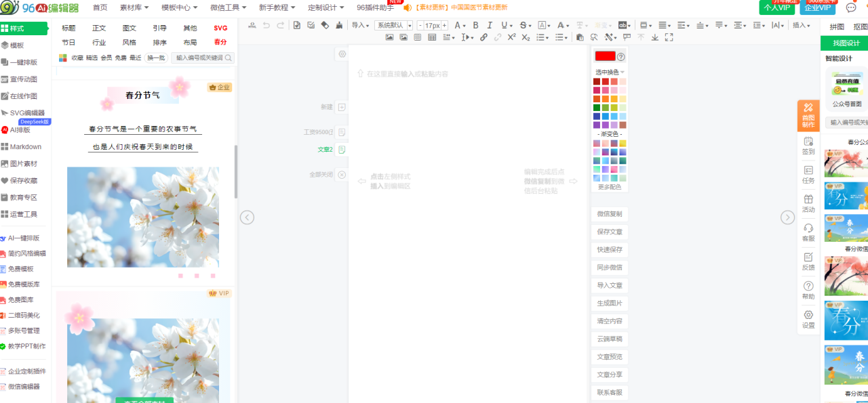868x403 pixels.
Task: Pick the dark green color swatch
Action: pos(597,108)
